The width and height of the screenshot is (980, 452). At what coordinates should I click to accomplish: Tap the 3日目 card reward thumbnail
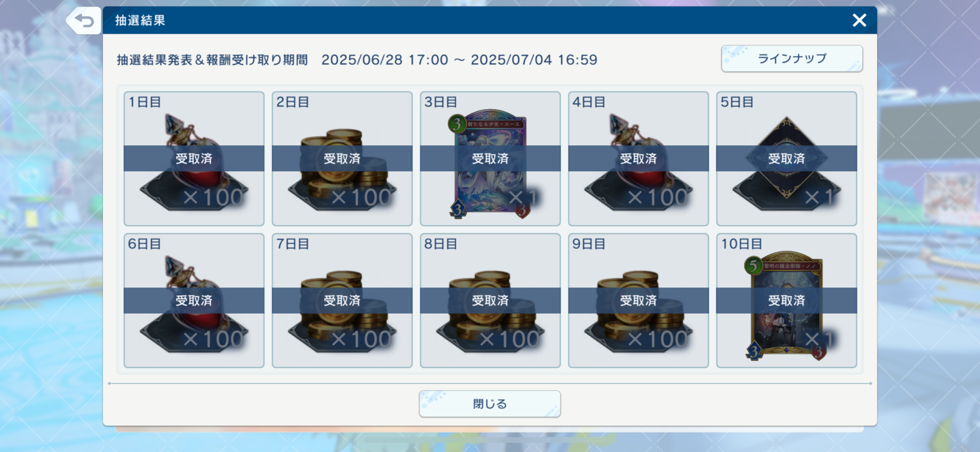(x=490, y=164)
